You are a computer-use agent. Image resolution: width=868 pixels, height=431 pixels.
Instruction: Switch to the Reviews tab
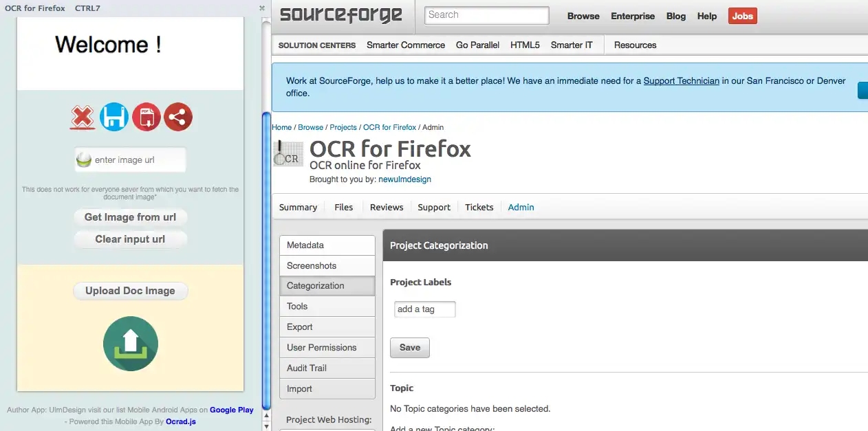click(387, 207)
